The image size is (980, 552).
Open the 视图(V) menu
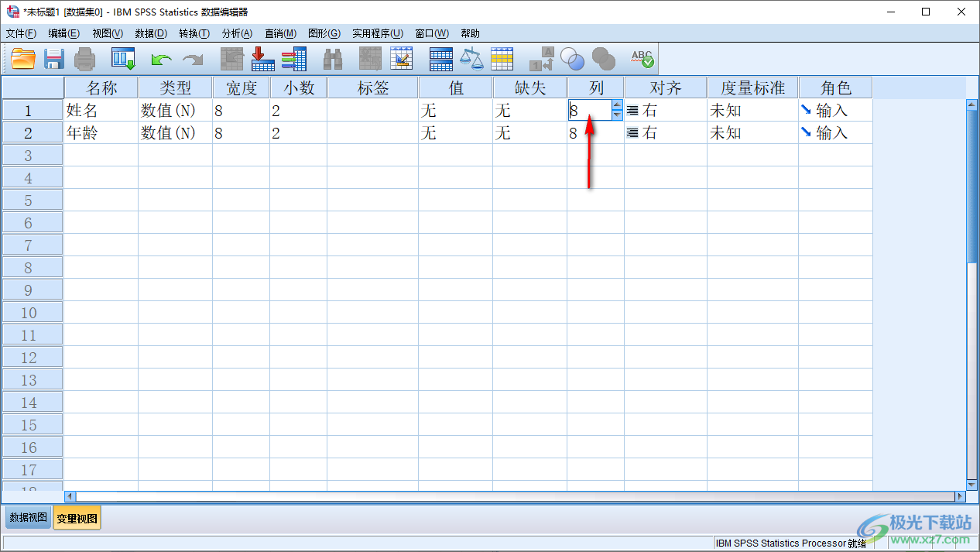108,33
